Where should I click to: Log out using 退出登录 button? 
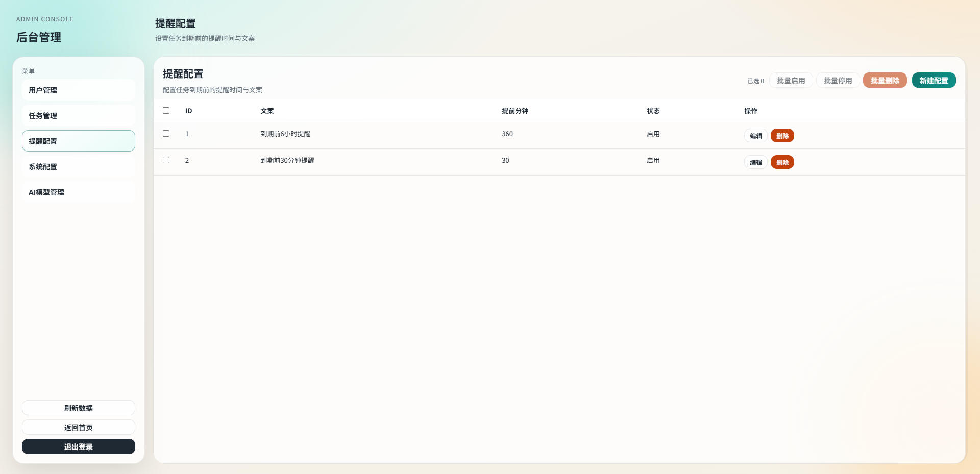pyautogui.click(x=79, y=447)
